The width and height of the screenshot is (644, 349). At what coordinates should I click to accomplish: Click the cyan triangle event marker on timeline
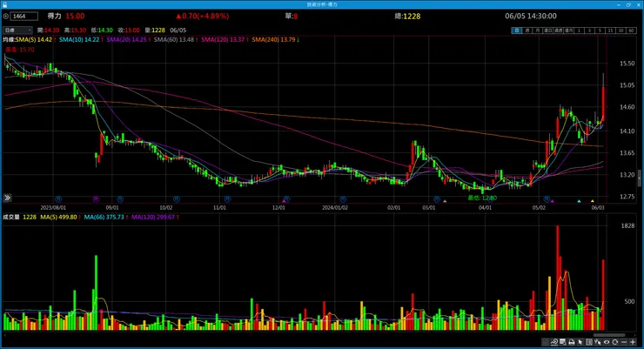[x=579, y=201]
